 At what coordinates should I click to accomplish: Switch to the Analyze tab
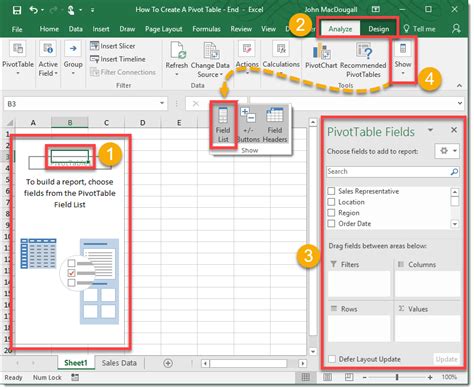(340, 29)
